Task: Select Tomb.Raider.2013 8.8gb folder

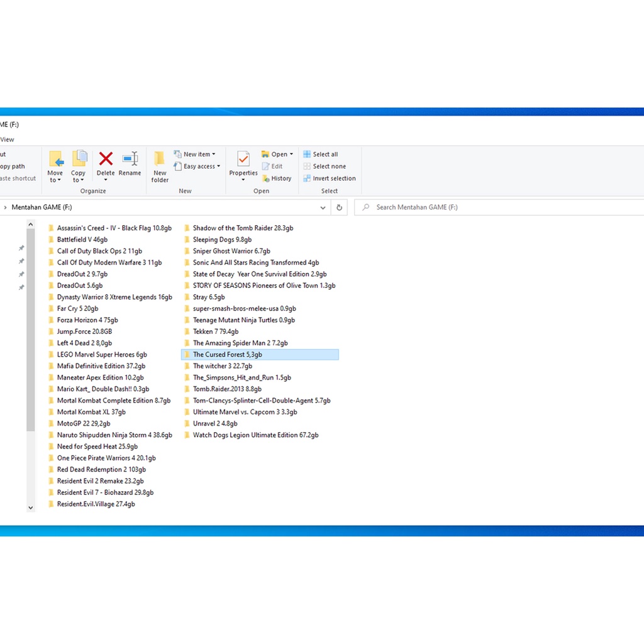Action: click(223, 389)
